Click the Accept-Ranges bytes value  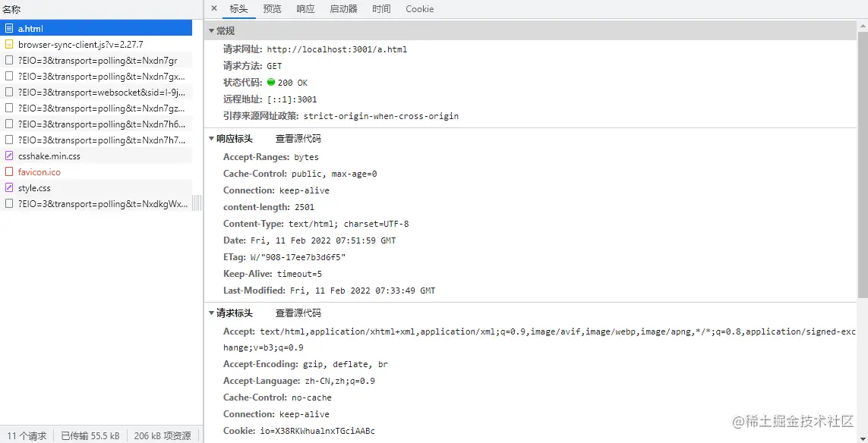coord(307,157)
